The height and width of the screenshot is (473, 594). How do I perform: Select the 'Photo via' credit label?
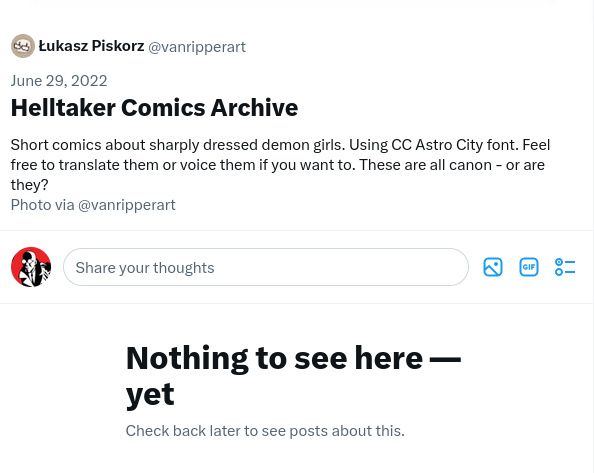42,205
